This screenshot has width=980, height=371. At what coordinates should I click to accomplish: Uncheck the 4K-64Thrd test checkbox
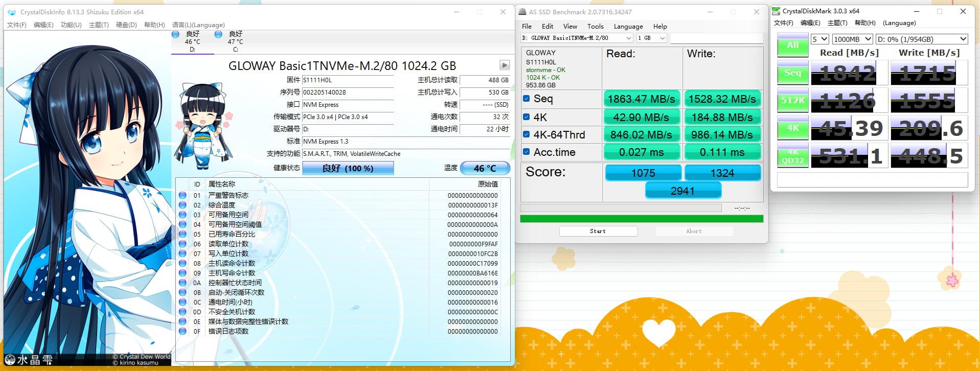coord(526,134)
